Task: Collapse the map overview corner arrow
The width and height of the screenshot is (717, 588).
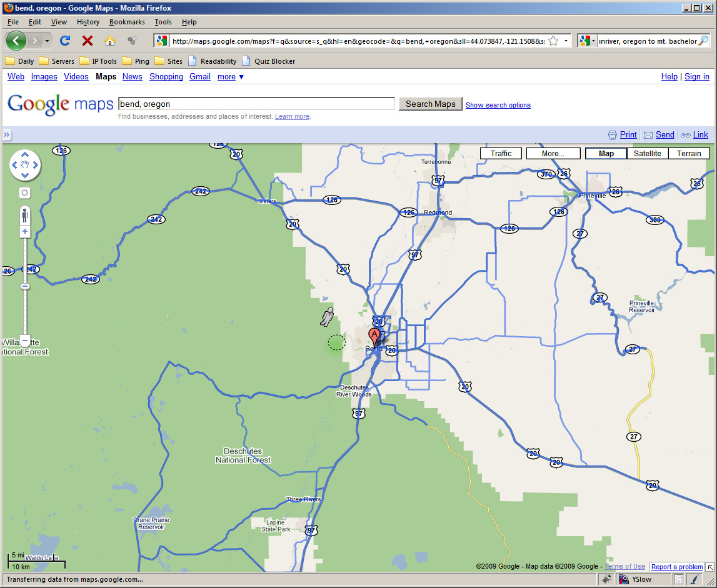Action: coord(710,567)
